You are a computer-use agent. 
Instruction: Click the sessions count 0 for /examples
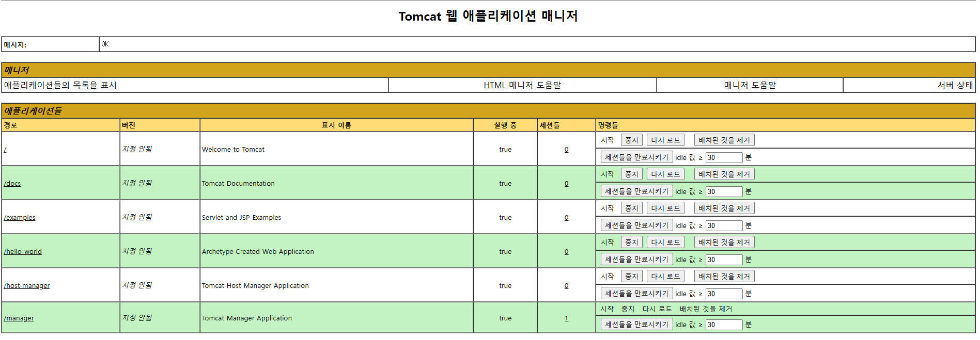(x=566, y=218)
